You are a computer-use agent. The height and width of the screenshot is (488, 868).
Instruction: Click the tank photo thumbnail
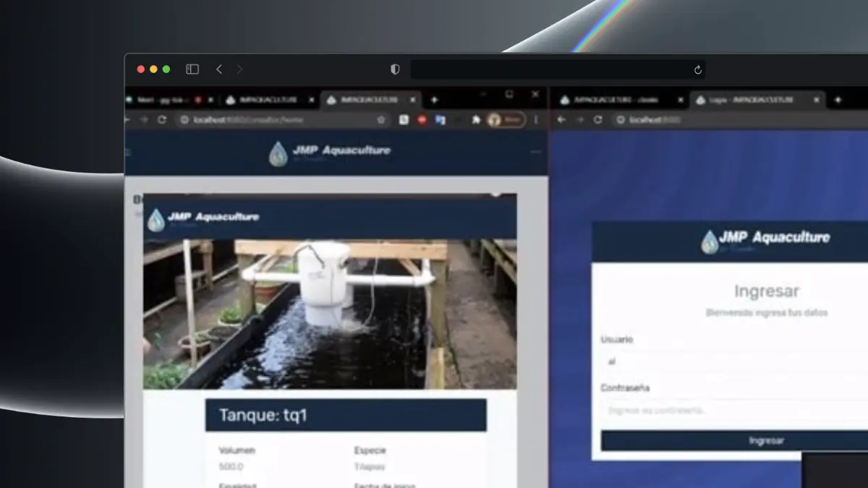tap(330, 314)
